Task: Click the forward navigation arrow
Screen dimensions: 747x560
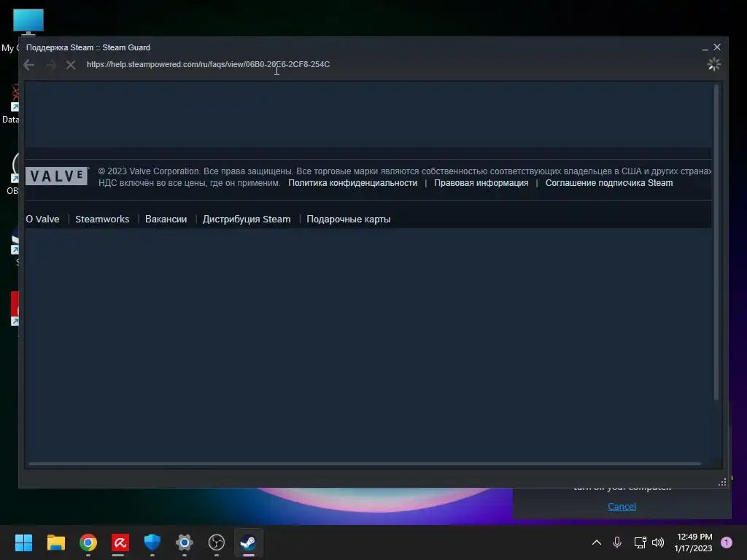Action: coord(50,65)
